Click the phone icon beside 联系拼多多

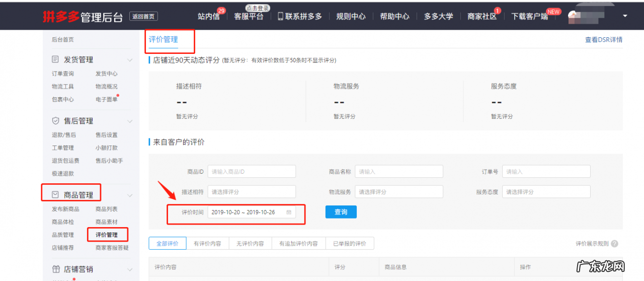click(281, 16)
